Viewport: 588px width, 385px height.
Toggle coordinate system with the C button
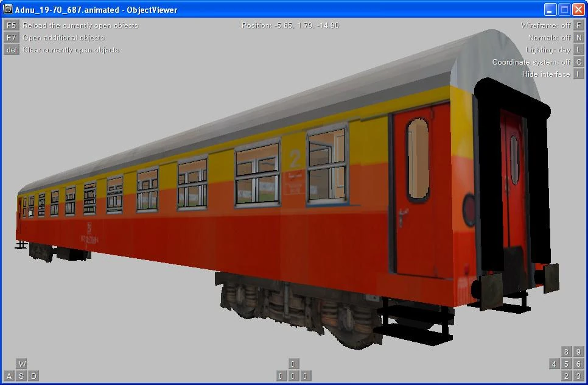tap(579, 62)
